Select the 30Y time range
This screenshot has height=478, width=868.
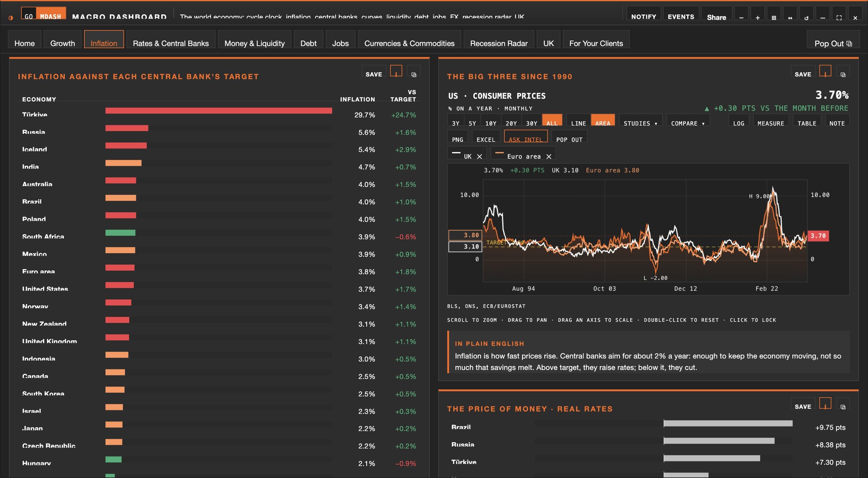tap(532, 120)
